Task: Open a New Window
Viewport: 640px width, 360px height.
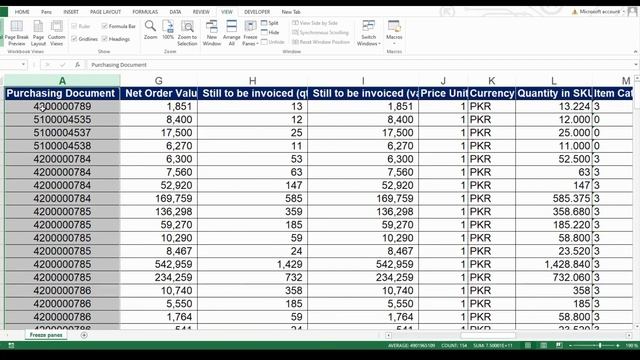Action: click(211, 33)
